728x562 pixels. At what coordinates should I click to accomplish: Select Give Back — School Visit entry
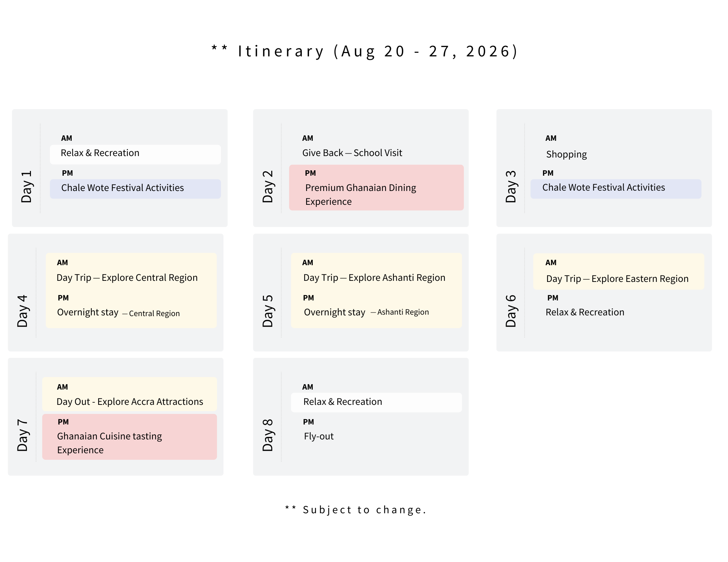352,153
